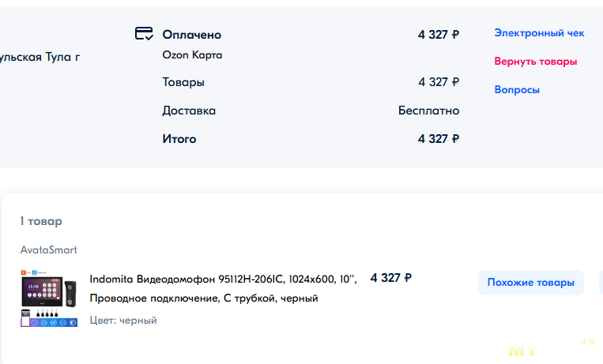Select the Ozon Карта payment method text
The width and height of the screenshot is (603, 364).
[x=192, y=55]
